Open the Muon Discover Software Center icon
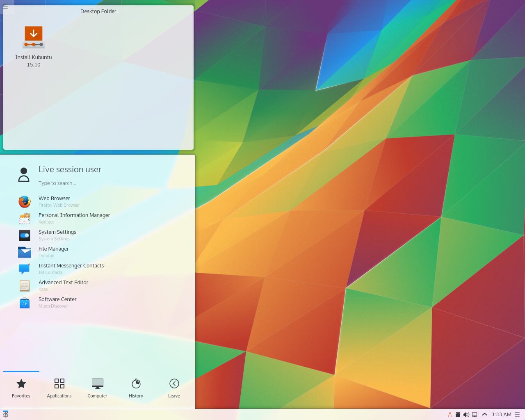 tap(25, 303)
